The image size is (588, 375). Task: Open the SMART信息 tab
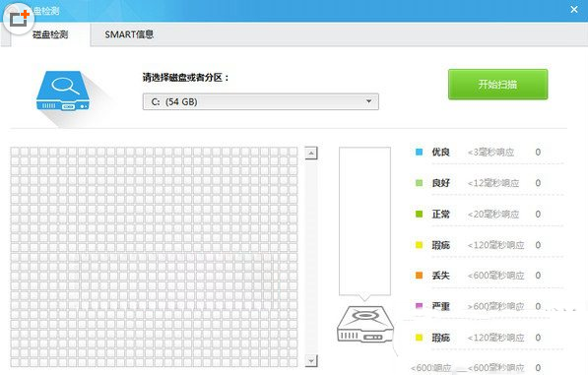tap(129, 34)
